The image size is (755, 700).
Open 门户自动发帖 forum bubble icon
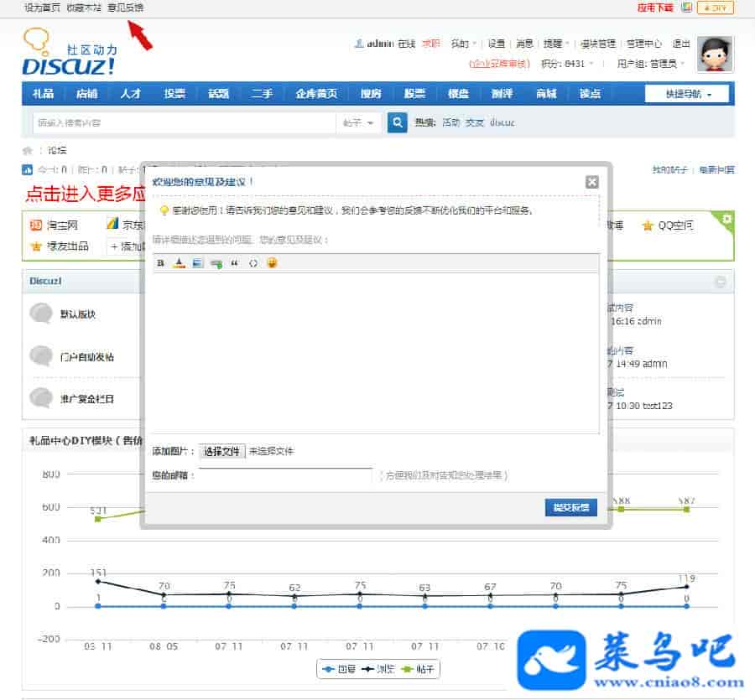pos(41,356)
